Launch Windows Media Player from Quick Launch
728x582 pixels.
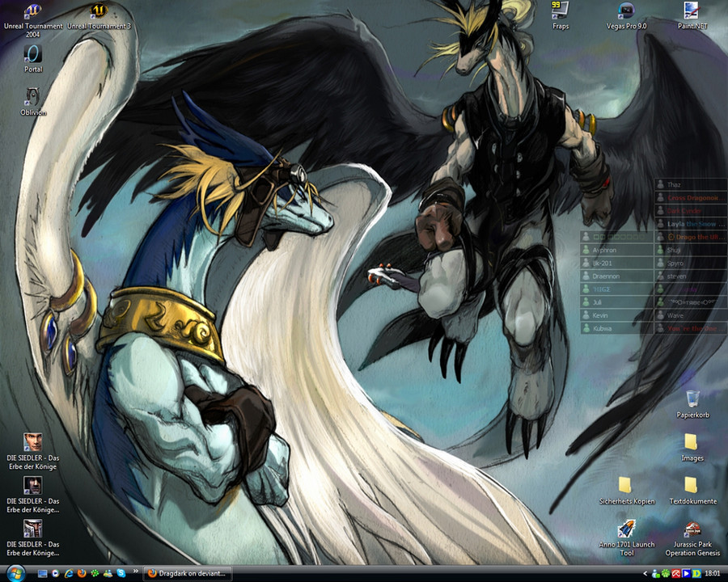point(56,574)
